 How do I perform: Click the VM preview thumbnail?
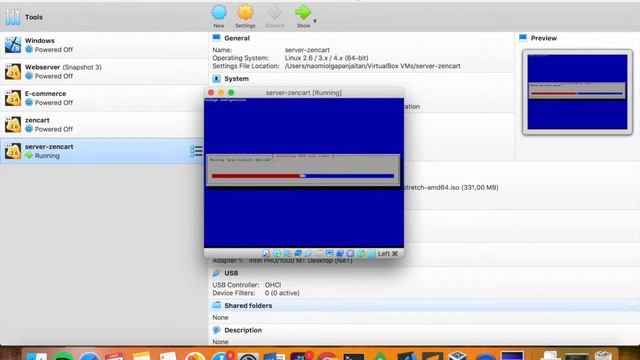click(577, 92)
